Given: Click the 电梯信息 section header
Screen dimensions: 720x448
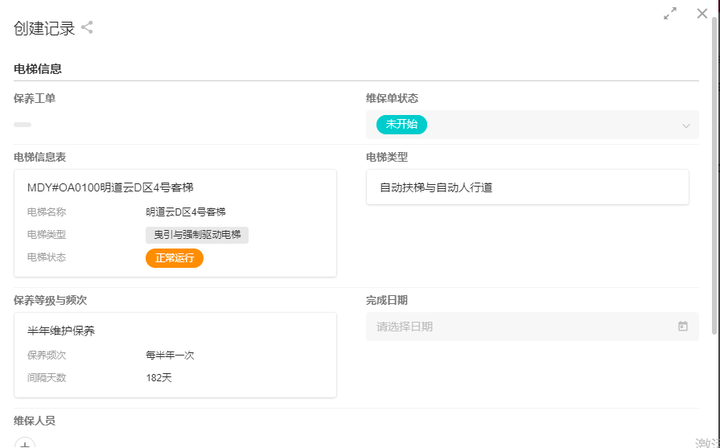Looking at the screenshot, I should click(x=38, y=69).
